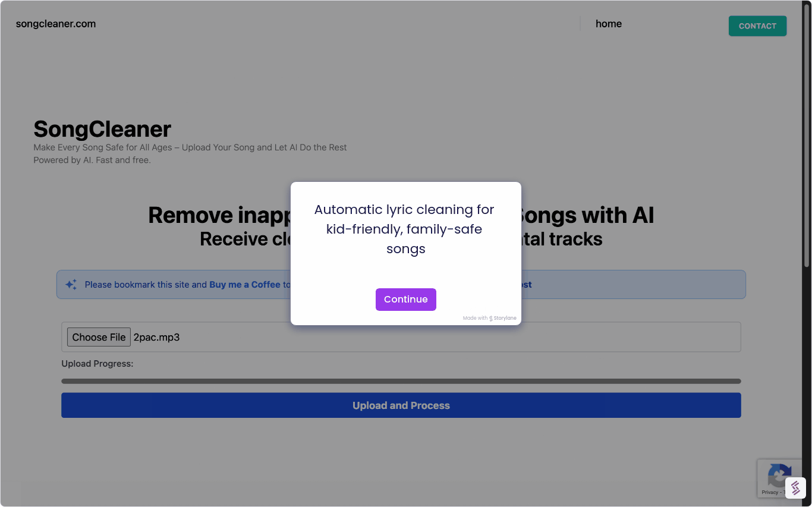Follow the Buy me a Coffee link
The height and width of the screenshot is (507, 812).
coord(244,284)
